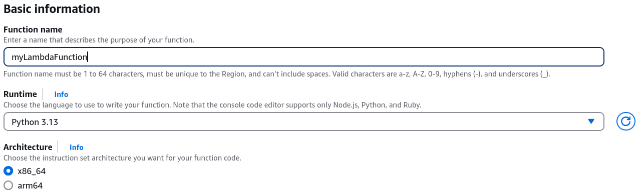Screen dimensions: 644x196
Task: Click the instruction set architecture description text
Action: pyautogui.click(x=123, y=158)
